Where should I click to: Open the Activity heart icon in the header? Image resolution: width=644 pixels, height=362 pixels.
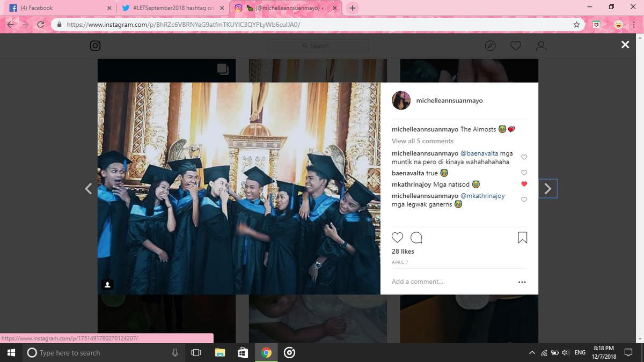pyautogui.click(x=516, y=46)
